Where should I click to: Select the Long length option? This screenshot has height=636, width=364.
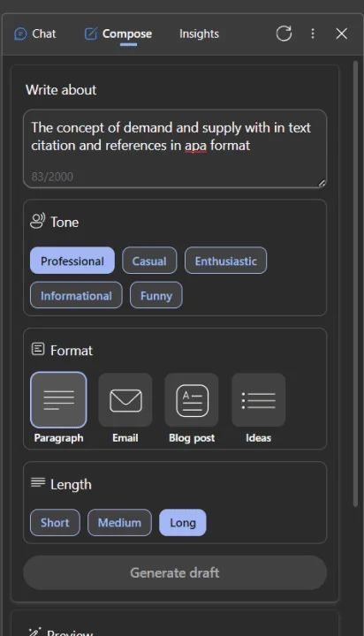(183, 522)
